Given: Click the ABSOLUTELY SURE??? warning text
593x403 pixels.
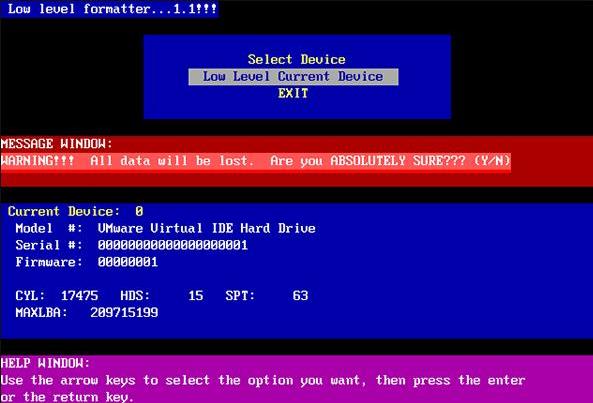Looking at the screenshot, I should [x=398, y=161].
